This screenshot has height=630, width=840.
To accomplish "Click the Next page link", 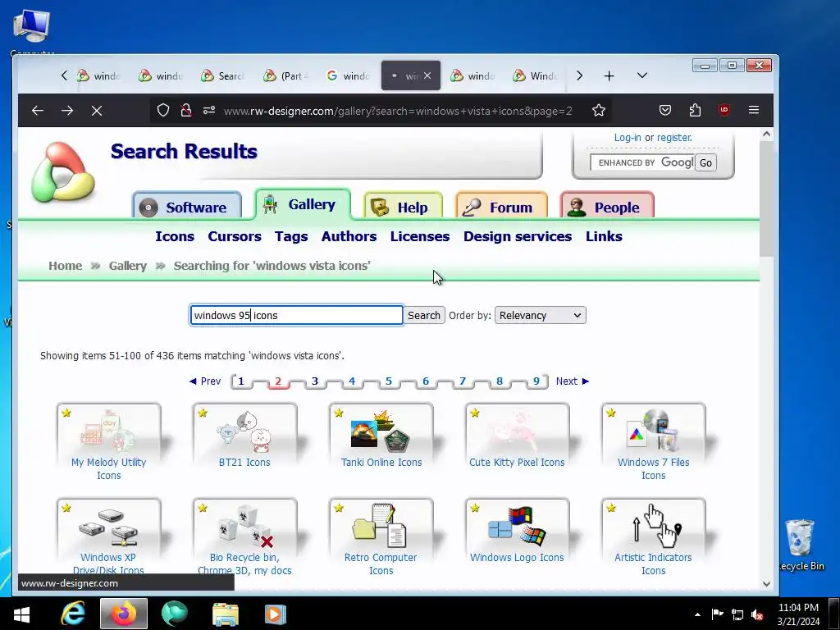I will pos(572,381).
